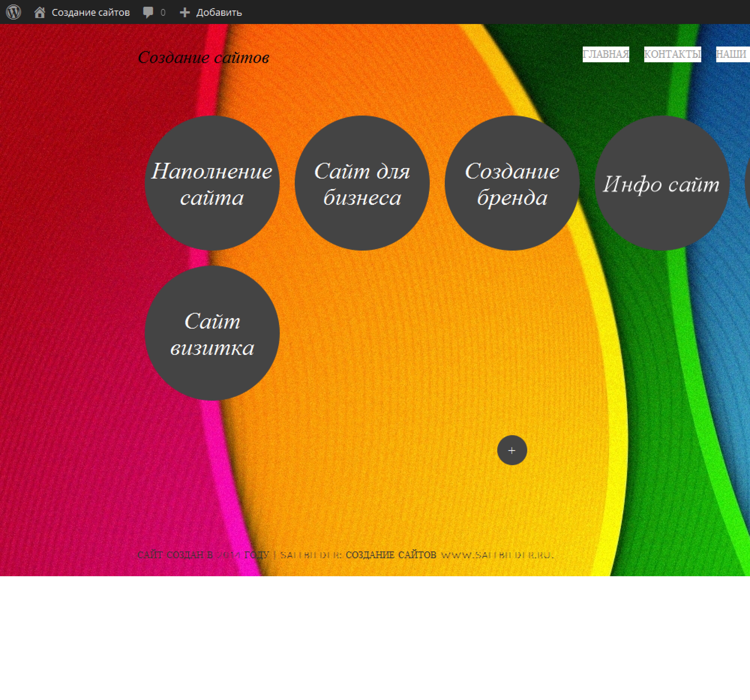
Task: Select the Создание бренда circle
Action: [512, 183]
